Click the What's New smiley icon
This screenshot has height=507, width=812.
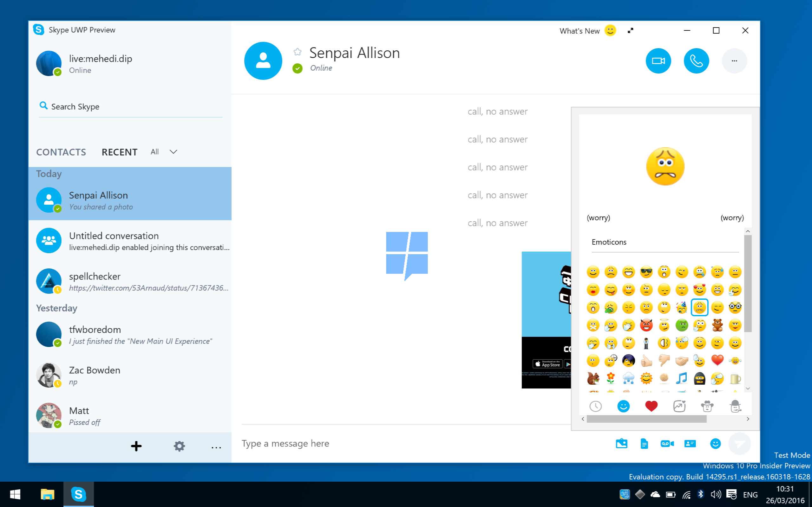(x=610, y=30)
